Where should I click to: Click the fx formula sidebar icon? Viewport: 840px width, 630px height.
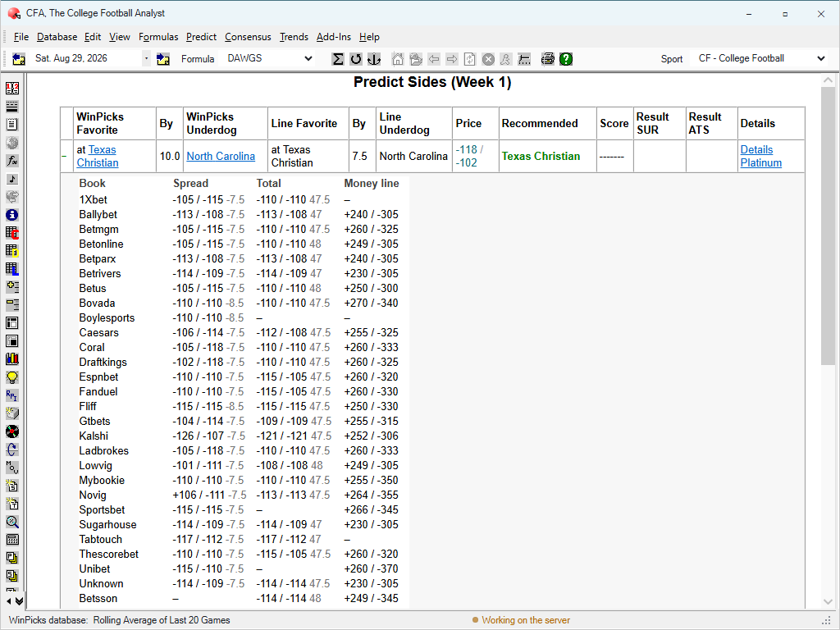coord(11,161)
